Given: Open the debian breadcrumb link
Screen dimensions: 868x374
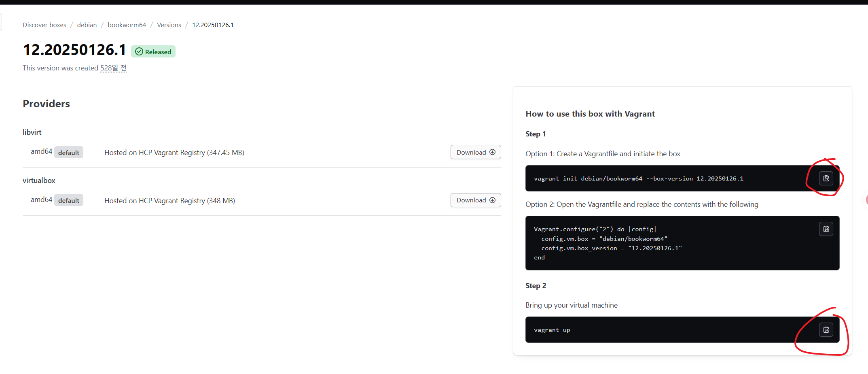Looking at the screenshot, I should click(87, 25).
